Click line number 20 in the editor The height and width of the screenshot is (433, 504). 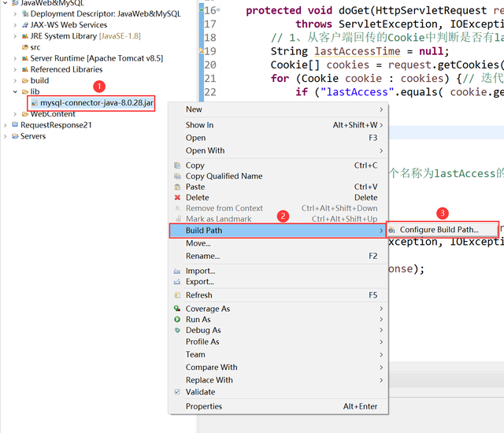click(210, 65)
